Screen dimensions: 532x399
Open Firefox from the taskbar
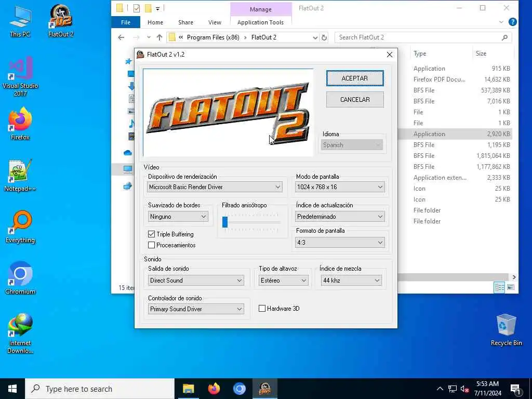pyautogui.click(x=214, y=389)
